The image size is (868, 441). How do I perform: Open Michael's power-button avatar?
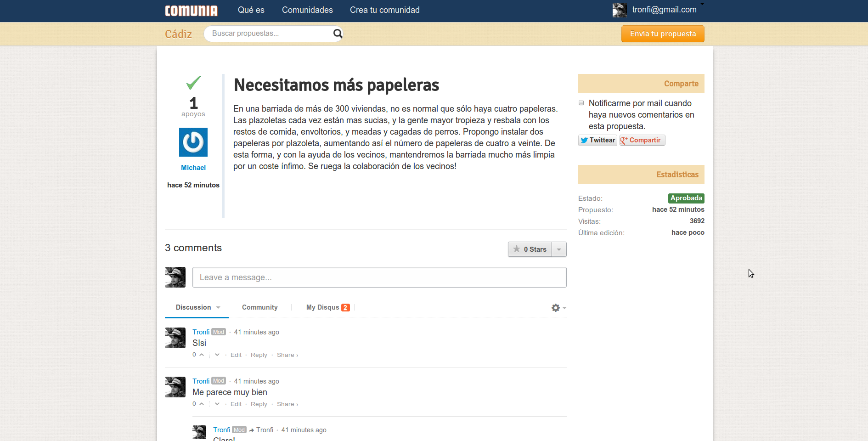193,142
